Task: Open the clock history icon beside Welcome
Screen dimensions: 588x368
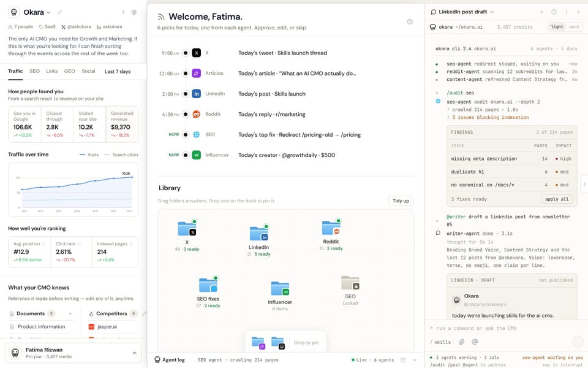Action: point(410,22)
